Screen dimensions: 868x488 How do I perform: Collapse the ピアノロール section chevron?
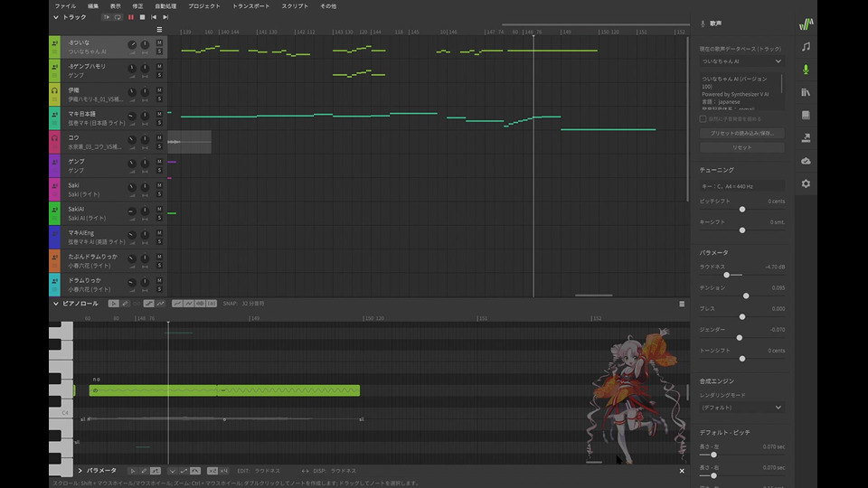click(56, 304)
